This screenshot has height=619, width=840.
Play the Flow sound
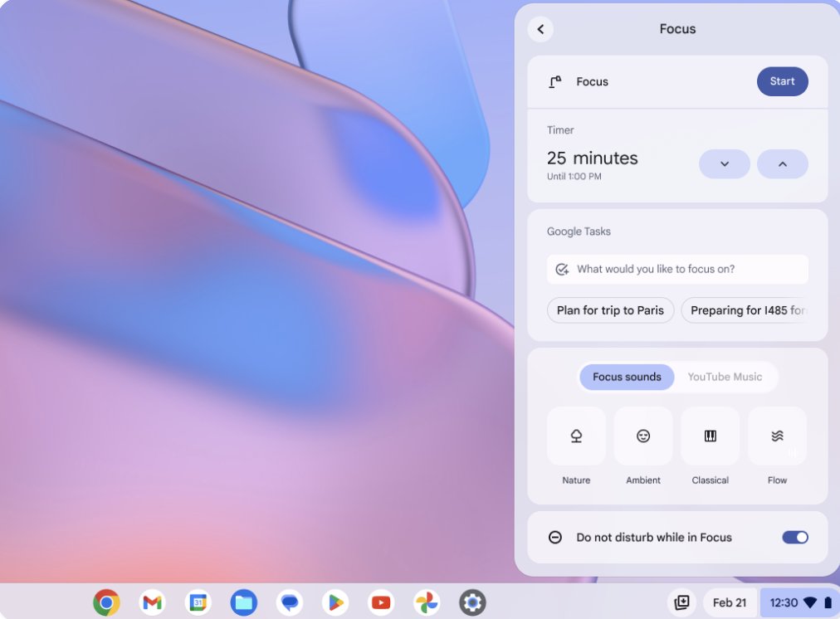tap(777, 436)
